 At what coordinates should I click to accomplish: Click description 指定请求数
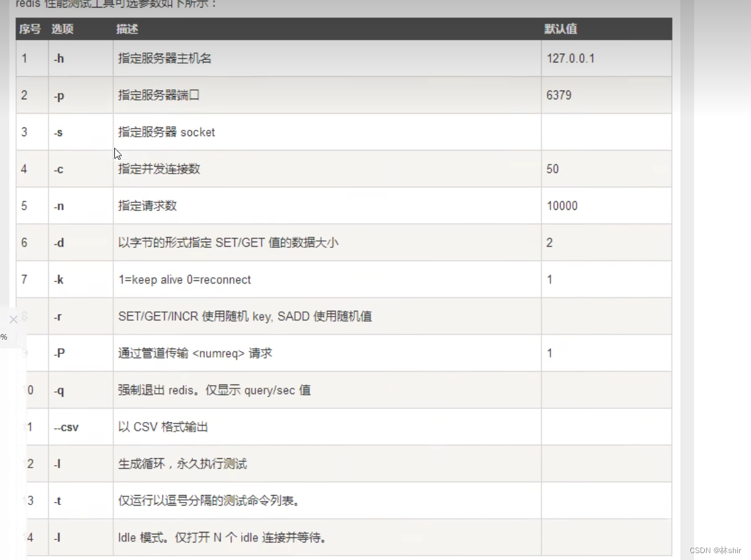click(147, 206)
